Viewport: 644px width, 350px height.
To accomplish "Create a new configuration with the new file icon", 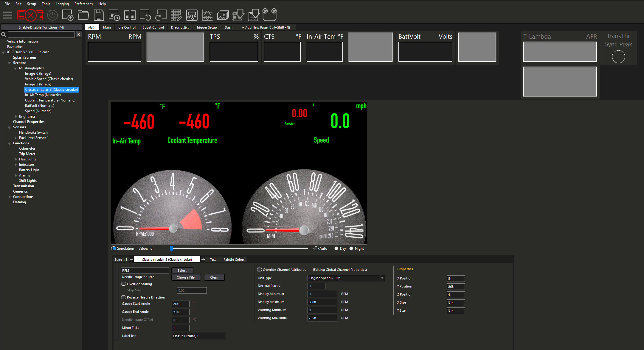I will click(x=68, y=15).
